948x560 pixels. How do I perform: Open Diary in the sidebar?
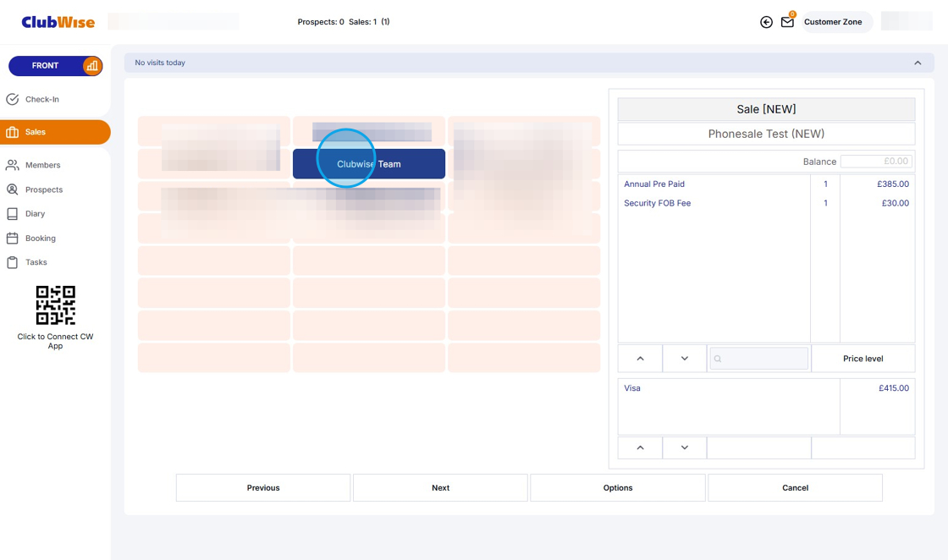click(55, 214)
